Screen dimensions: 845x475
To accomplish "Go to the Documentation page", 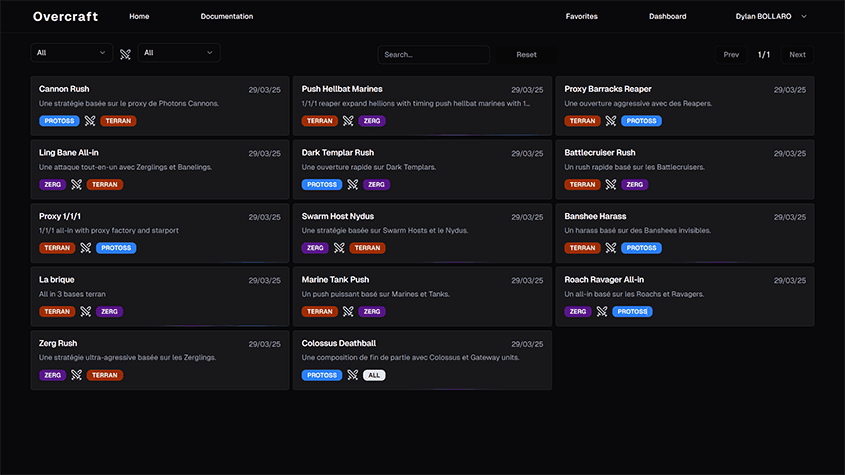I will click(x=227, y=17).
